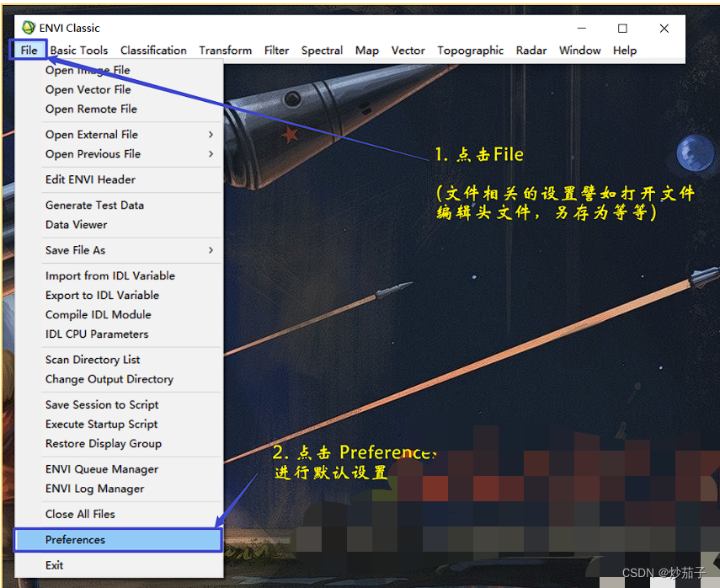Open ENVI Queue Manager
The image size is (720, 588).
point(119,469)
